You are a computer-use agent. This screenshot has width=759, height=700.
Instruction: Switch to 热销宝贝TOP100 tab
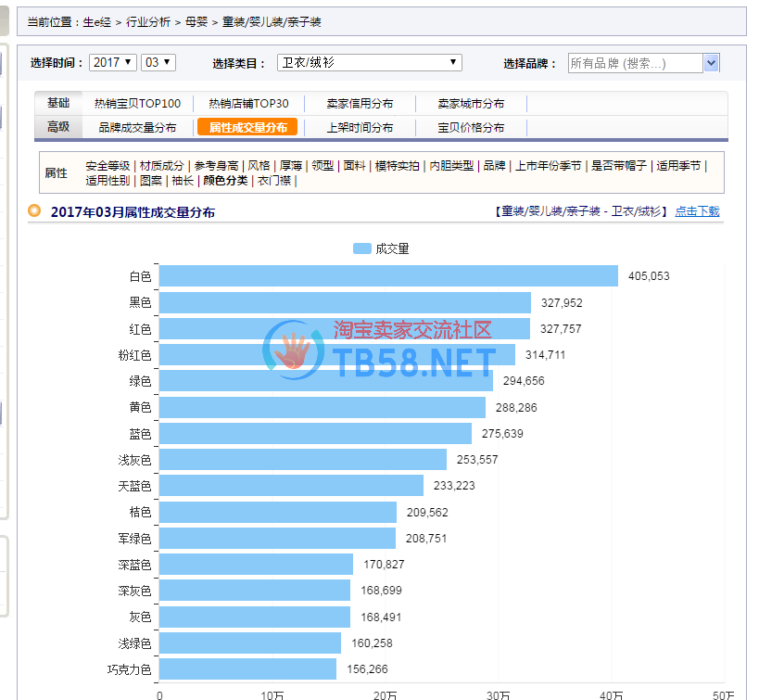[137, 104]
